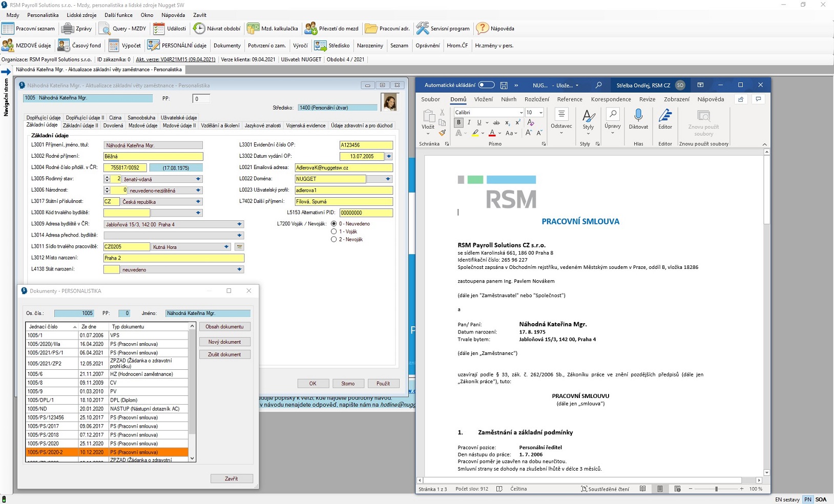Image resolution: width=834 pixels, height=504 pixels.
Task: Expand Stát narození dropdown
Action: pyautogui.click(x=239, y=269)
